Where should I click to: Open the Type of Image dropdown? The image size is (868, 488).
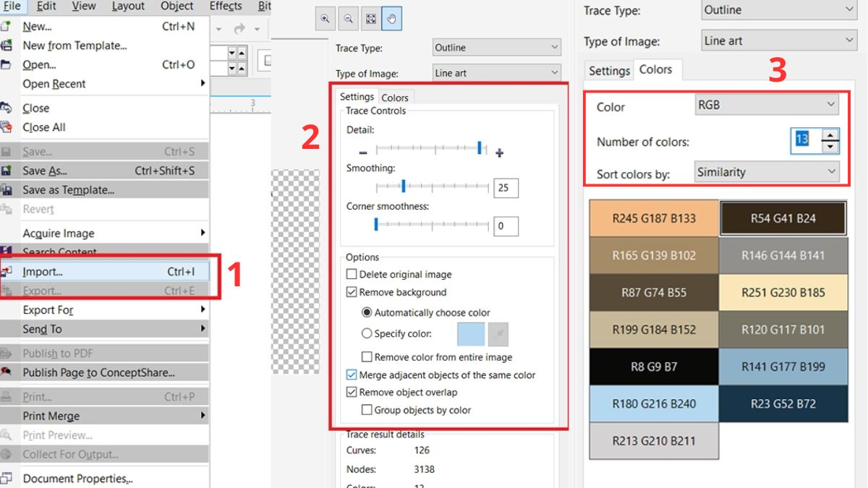(x=495, y=72)
